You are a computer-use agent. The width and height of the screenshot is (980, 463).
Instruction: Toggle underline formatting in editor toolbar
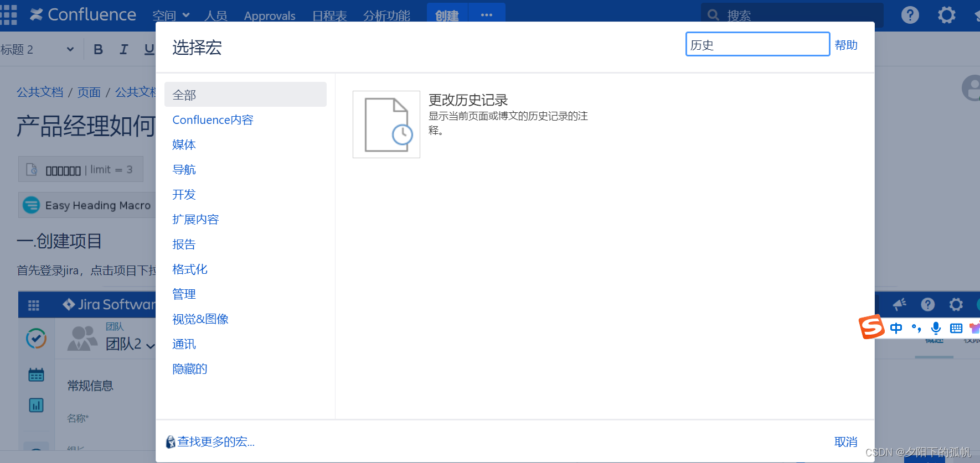[x=149, y=49]
